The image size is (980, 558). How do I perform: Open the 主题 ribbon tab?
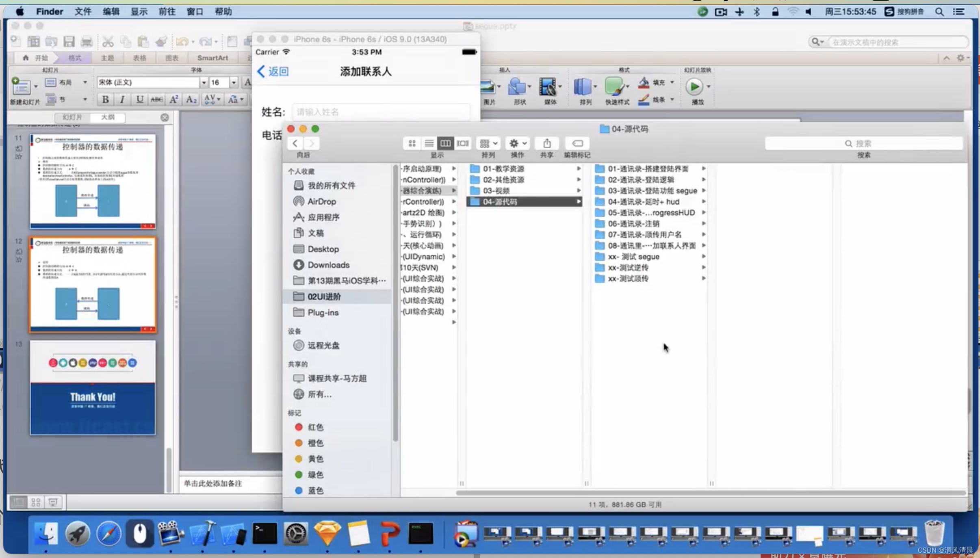[107, 58]
